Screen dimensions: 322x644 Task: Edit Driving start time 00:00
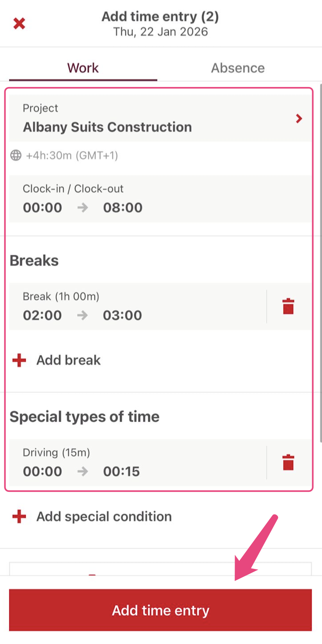[42, 471]
